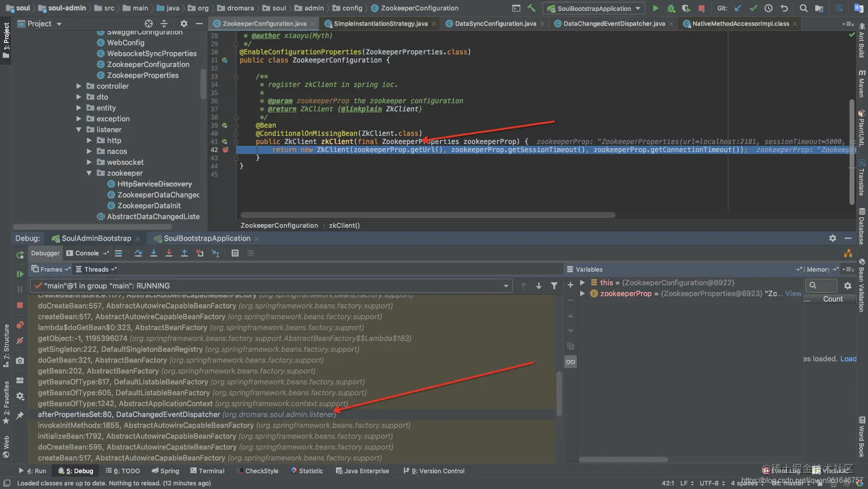Open Search Everywhere magnifier icon
The image size is (868, 489).
[804, 9]
